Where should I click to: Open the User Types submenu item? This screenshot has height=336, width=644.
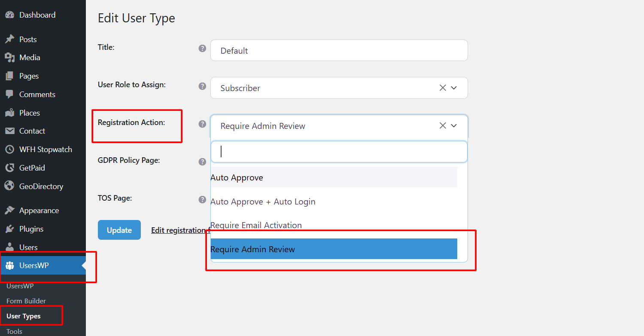pyautogui.click(x=24, y=316)
